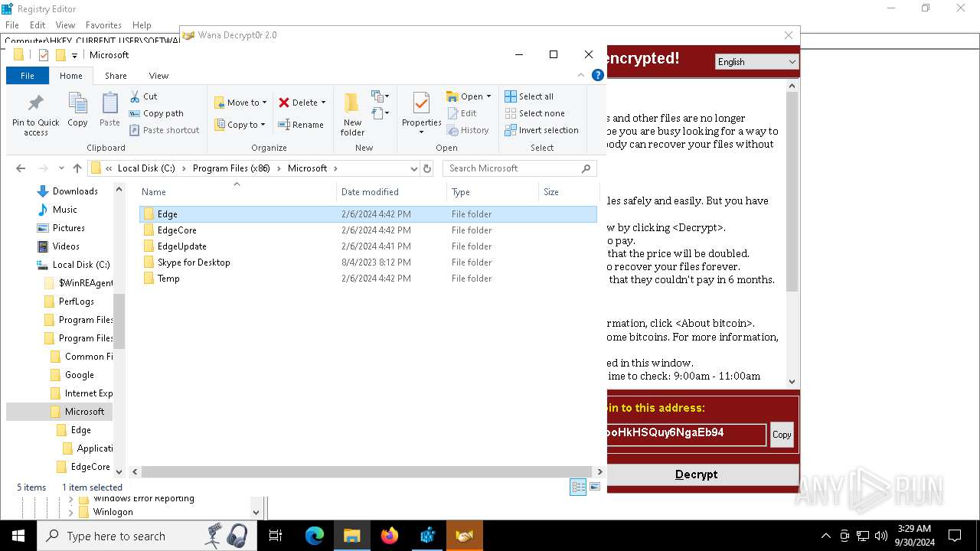The height and width of the screenshot is (551, 980).
Task: Click Select all in ribbon
Action: coord(529,96)
